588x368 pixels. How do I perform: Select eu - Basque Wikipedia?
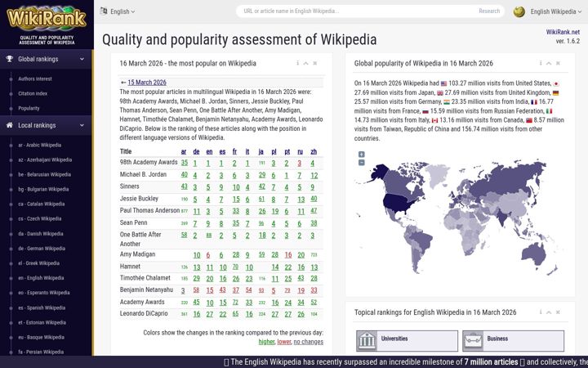pos(42,337)
